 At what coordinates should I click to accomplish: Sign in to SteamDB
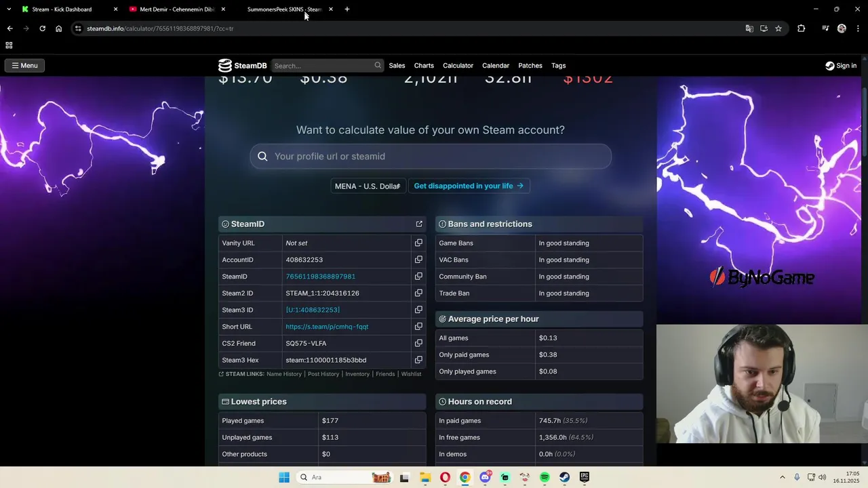click(841, 66)
